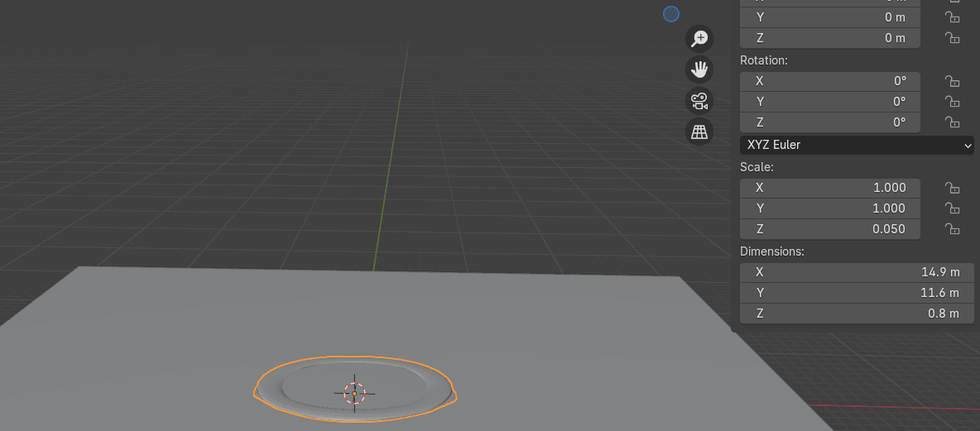The height and width of the screenshot is (431, 980).
Task: Select the Scale Z field showing 0.050
Action: click(830, 229)
